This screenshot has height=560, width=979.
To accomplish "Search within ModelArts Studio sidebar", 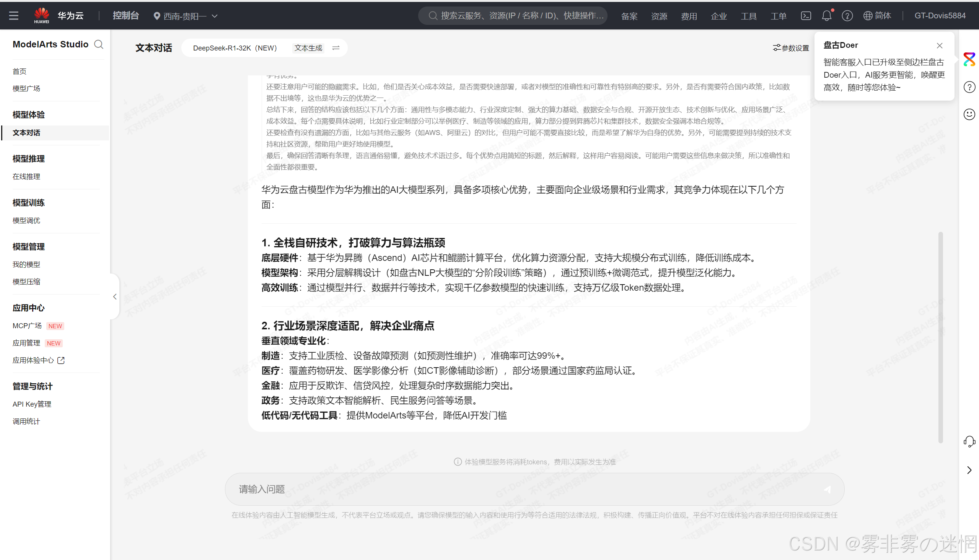I will tap(99, 44).
